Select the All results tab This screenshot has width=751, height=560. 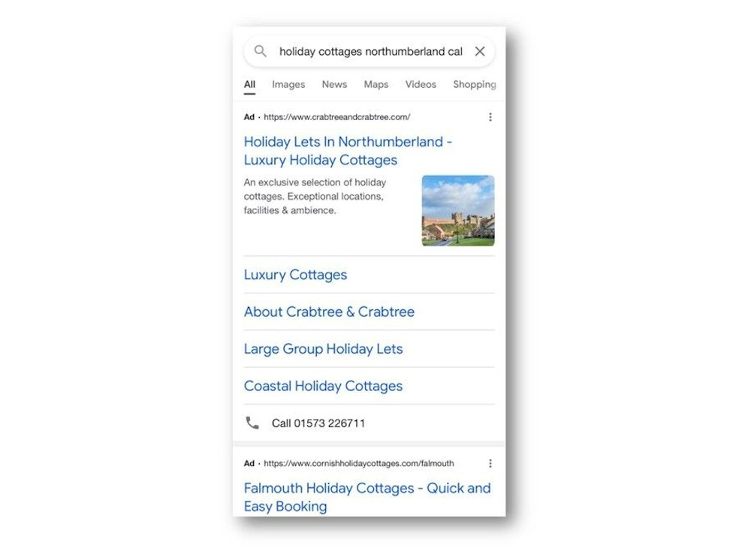click(249, 85)
